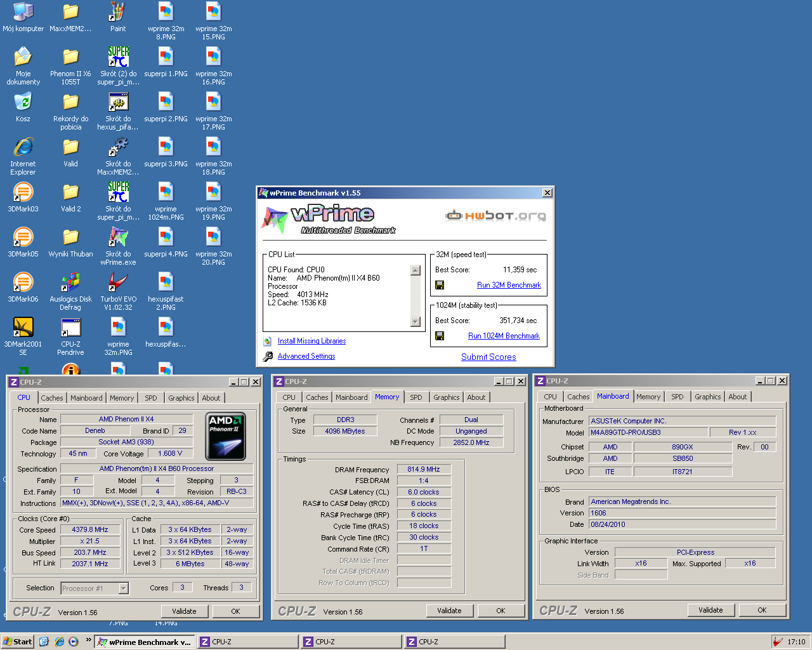
Task: Click Internet Explorer quick launch icon
Action: coord(59,642)
